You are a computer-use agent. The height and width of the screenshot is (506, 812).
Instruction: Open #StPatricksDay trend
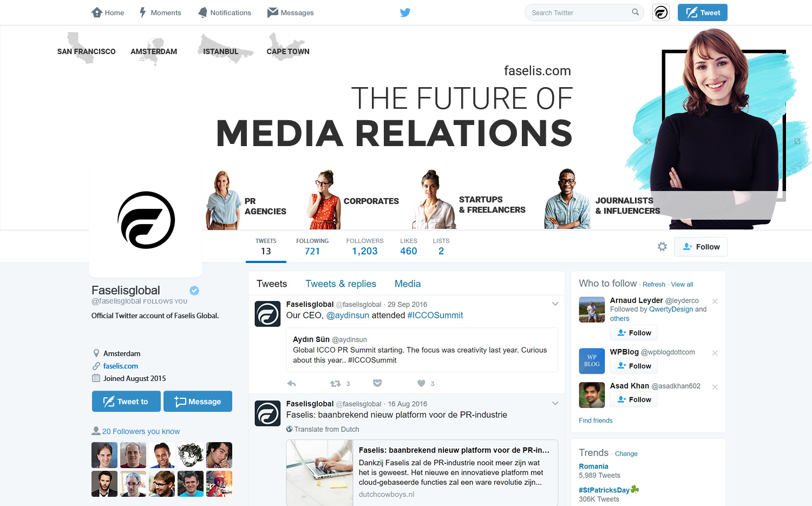point(604,490)
